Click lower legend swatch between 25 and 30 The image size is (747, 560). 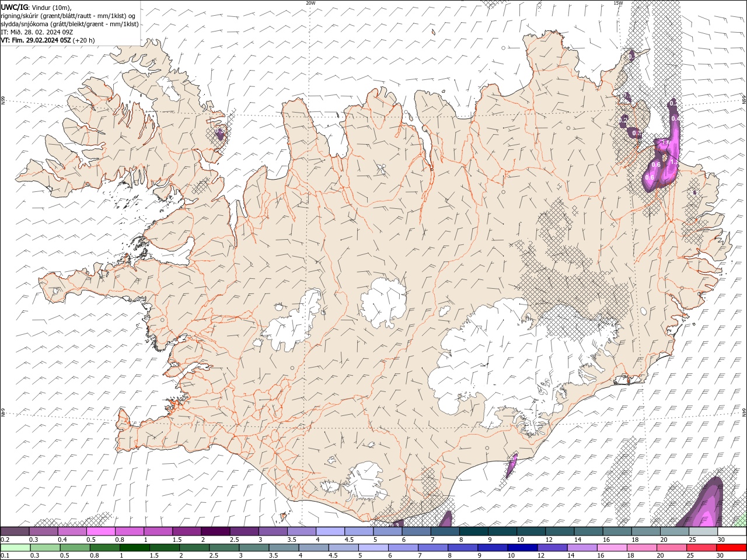coord(702,548)
